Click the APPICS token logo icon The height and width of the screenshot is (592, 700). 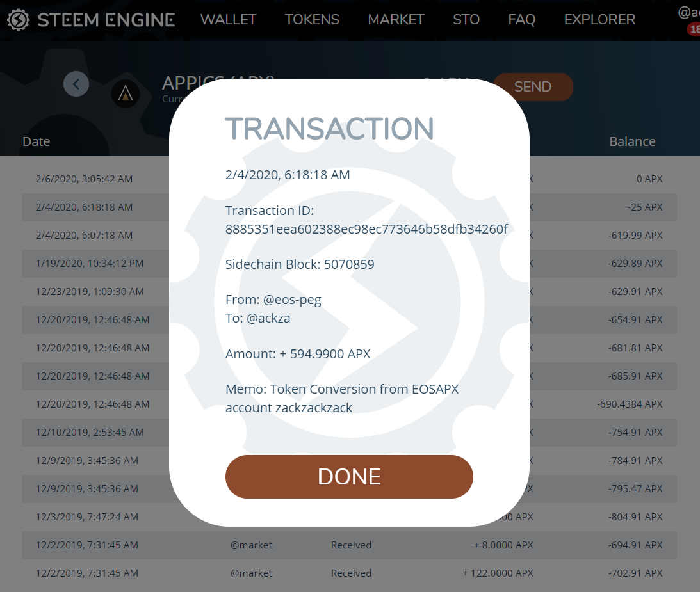coord(126,93)
